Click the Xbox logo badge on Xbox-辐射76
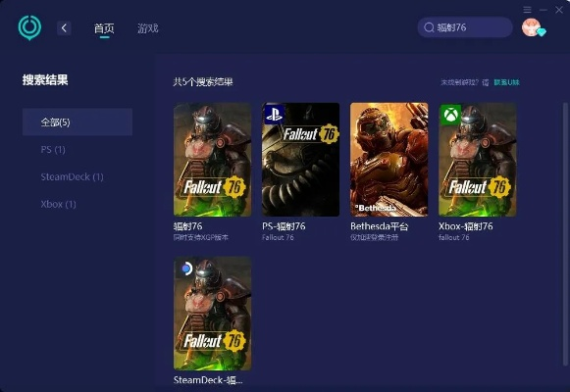 click(450, 115)
